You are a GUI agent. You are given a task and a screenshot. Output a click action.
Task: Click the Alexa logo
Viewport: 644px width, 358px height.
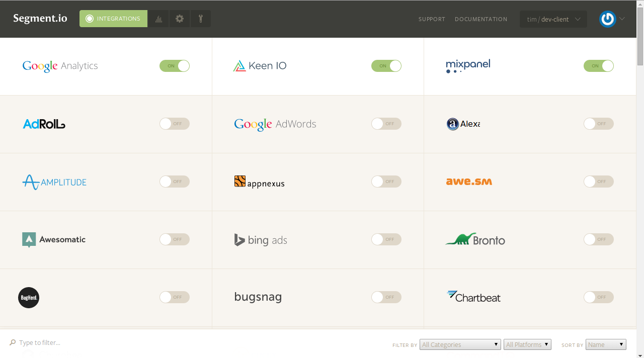pos(463,124)
